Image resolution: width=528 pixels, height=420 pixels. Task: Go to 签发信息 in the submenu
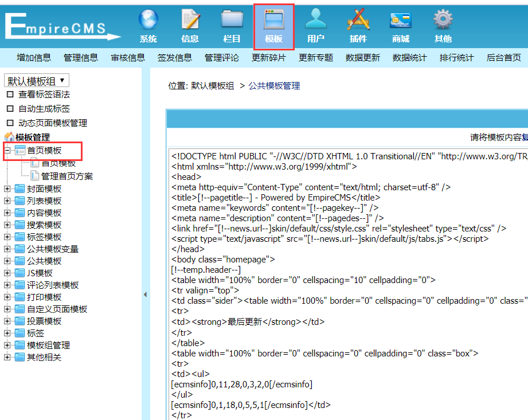[x=175, y=57]
